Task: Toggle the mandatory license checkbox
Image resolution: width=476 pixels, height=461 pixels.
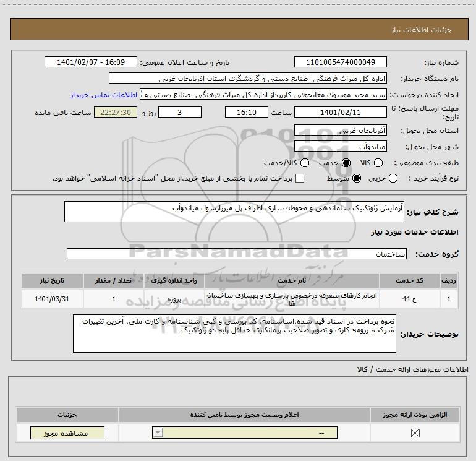Action: point(415,433)
